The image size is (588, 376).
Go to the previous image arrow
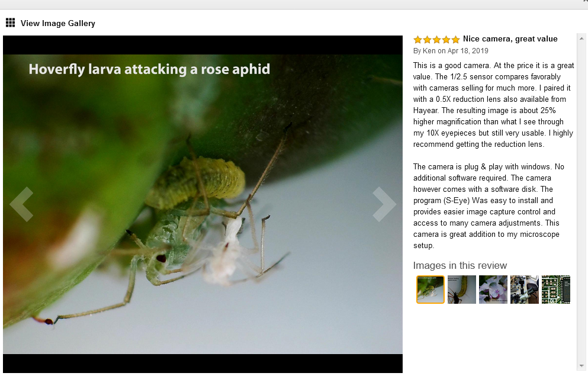pyautogui.click(x=22, y=204)
